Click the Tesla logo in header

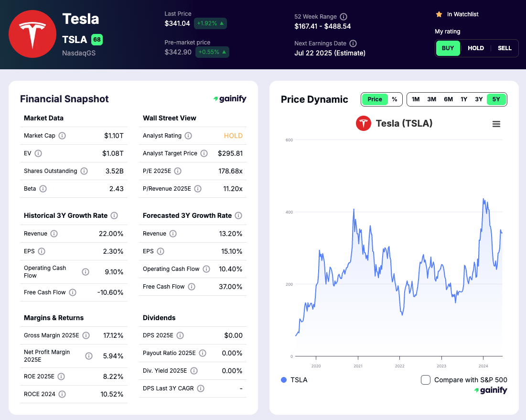32,34
